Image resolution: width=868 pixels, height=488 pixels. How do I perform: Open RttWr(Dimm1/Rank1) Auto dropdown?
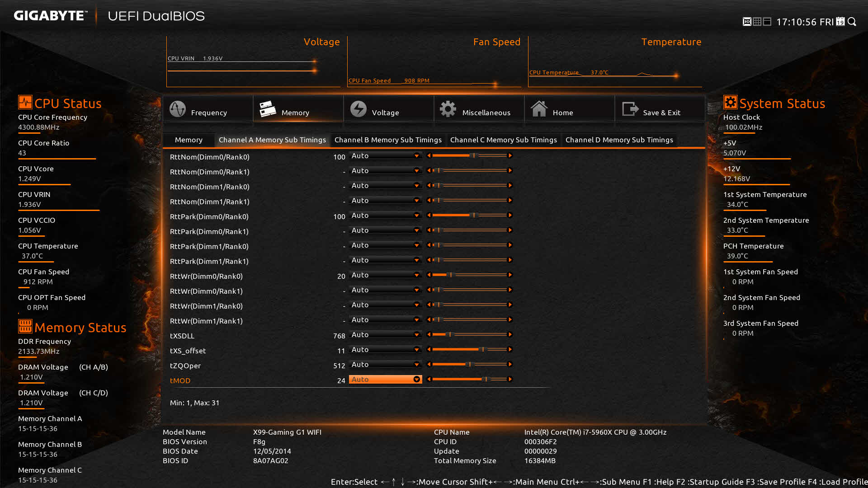pos(385,320)
